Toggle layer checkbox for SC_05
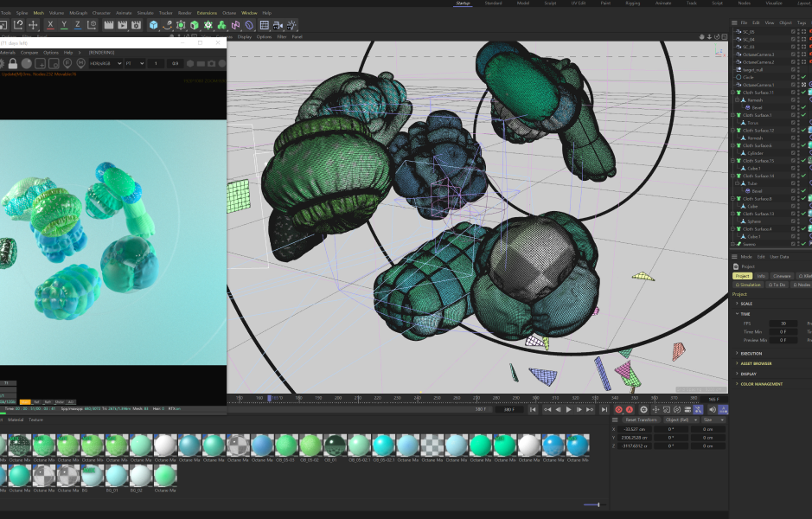 [x=793, y=32]
